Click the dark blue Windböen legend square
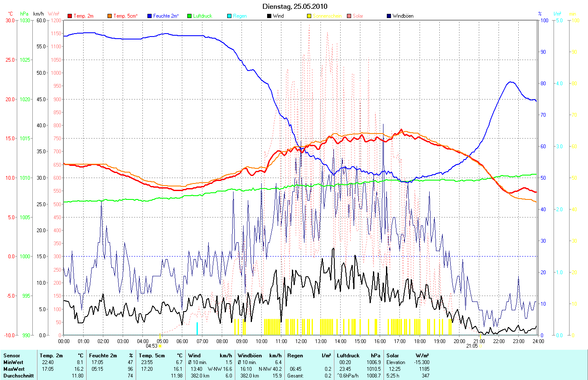Screen dimensions: 588x380 389,16
